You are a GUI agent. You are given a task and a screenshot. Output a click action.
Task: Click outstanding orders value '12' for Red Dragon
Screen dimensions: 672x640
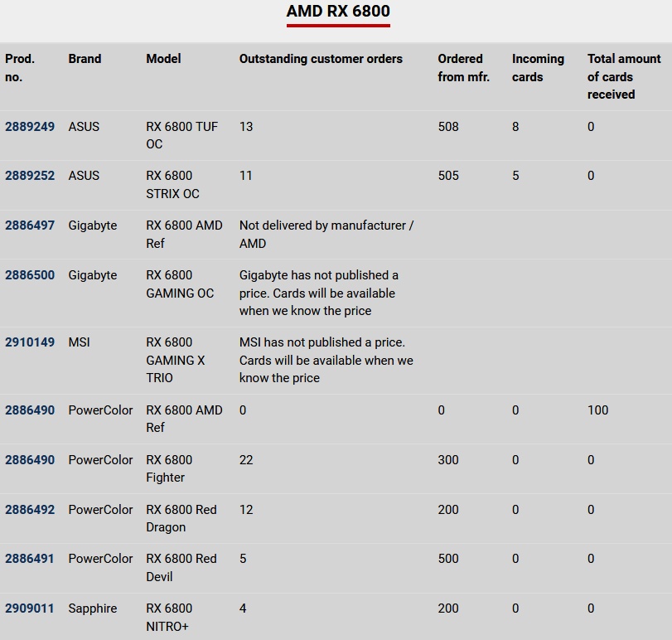pos(246,509)
